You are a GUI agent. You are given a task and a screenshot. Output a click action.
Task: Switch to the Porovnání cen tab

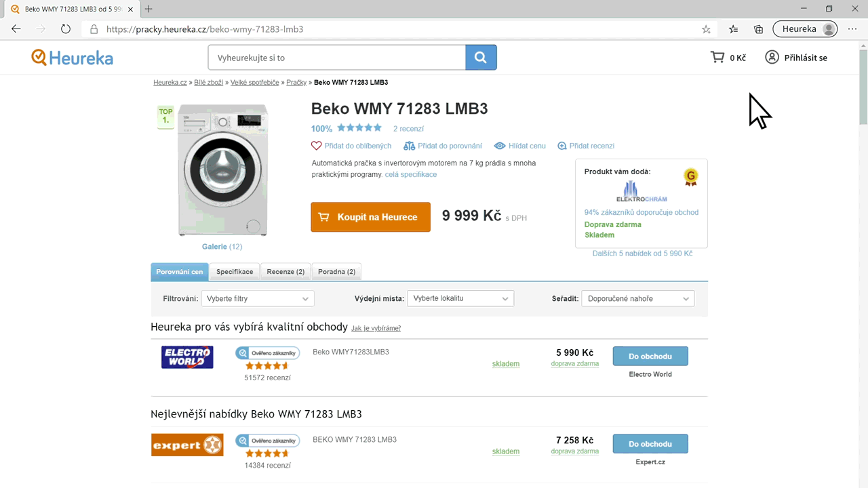click(x=180, y=272)
